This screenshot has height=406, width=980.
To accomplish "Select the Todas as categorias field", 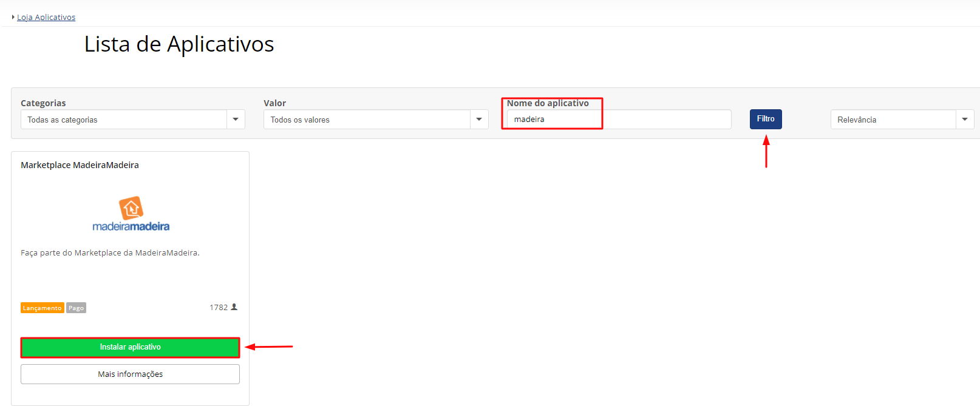I will (124, 120).
